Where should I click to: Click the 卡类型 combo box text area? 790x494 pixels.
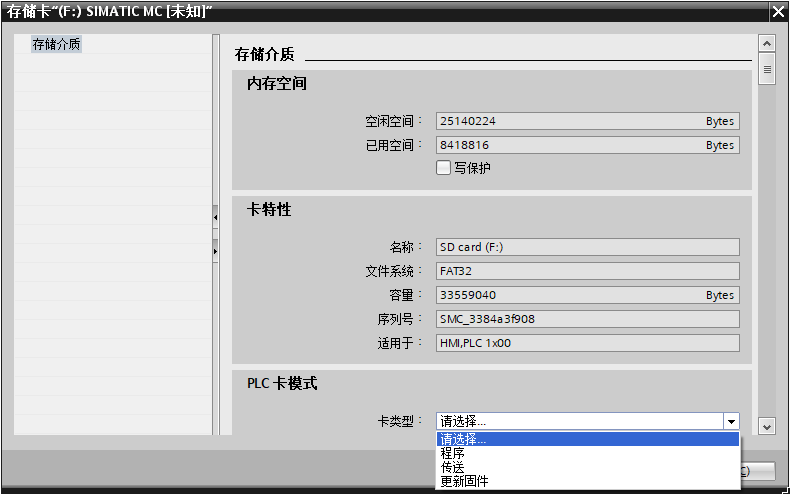coord(579,421)
